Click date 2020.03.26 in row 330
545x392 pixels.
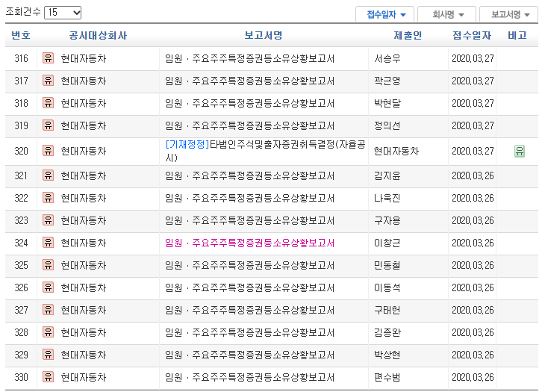tap(473, 377)
